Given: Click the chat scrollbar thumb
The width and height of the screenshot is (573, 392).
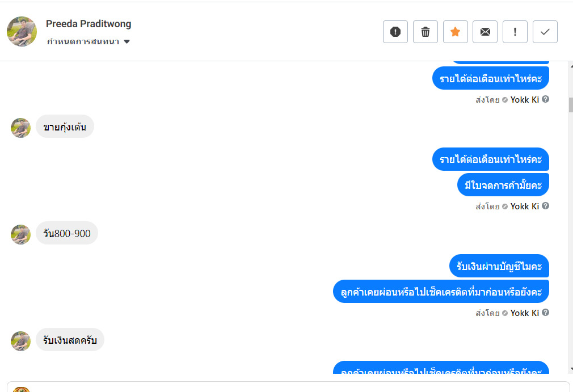Looking at the screenshot, I should (x=571, y=104).
